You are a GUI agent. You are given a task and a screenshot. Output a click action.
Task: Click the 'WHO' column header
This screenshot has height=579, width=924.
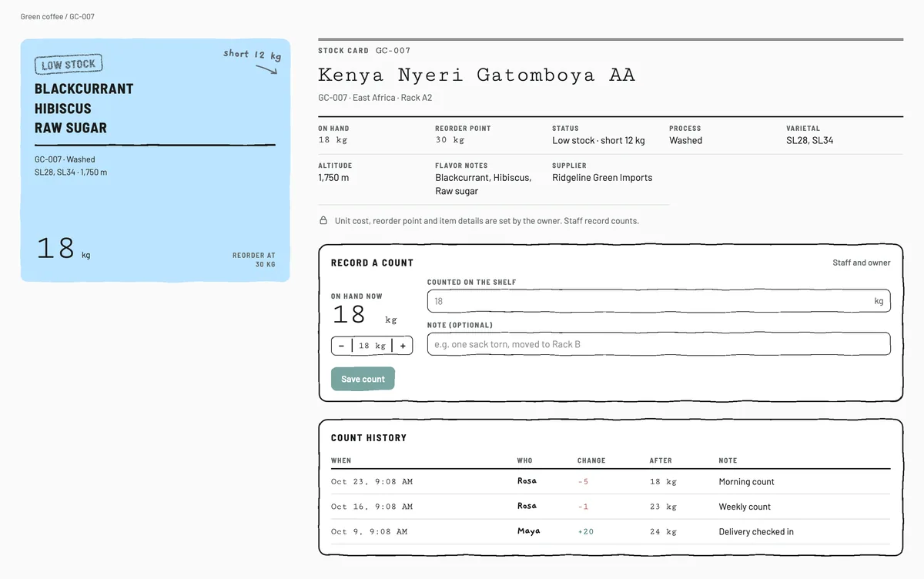pos(524,460)
